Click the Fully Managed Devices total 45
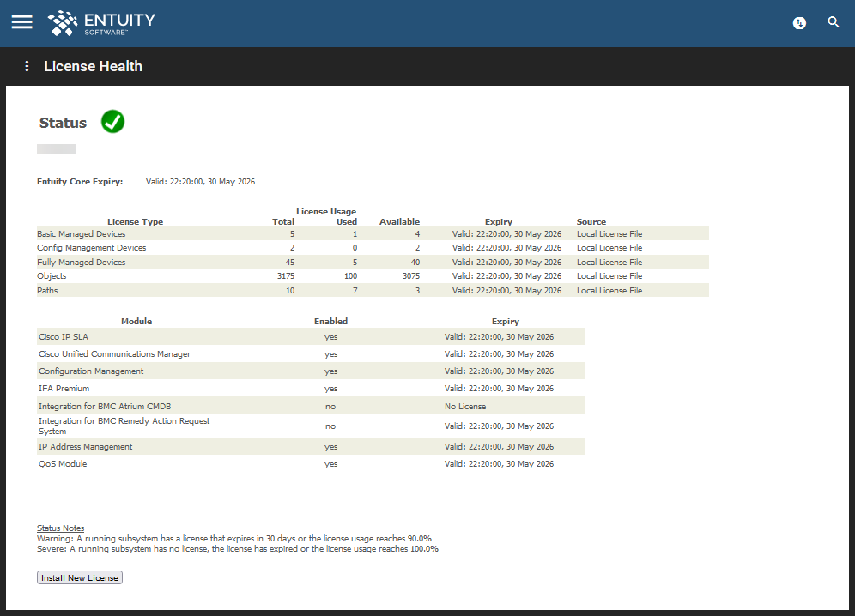Image resolution: width=855 pixels, height=616 pixels. coord(290,263)
